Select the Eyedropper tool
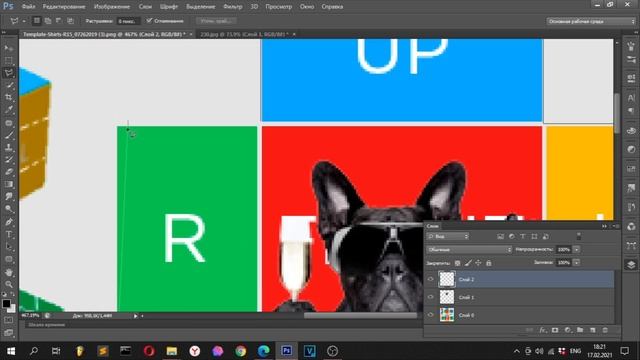Viewport: 640px width, 360px height. (9, 110)
